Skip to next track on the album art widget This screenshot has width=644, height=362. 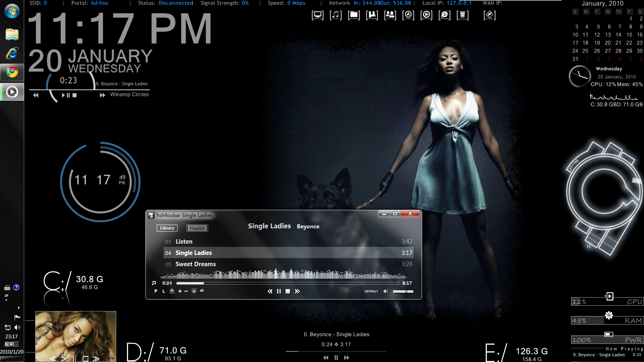pyautogui.click(x=96, y=358)
